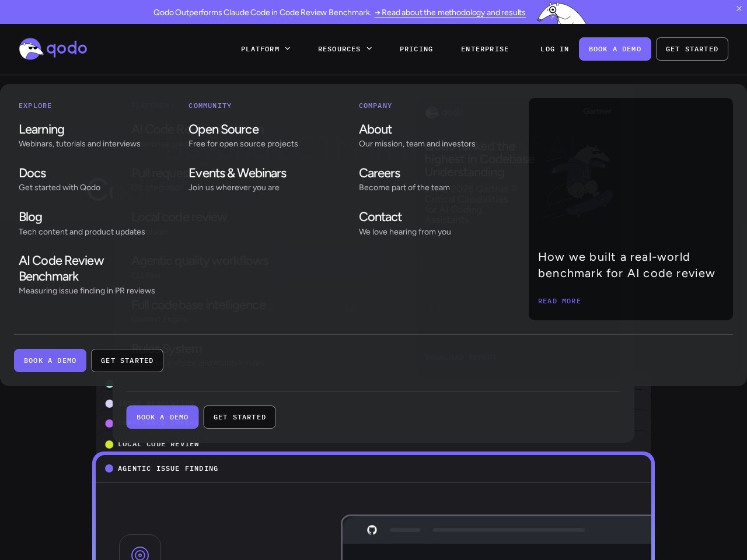The height and width of the screenshot is (560, 747).
Task: Close the top announcement banner
Action: point(739,9)
